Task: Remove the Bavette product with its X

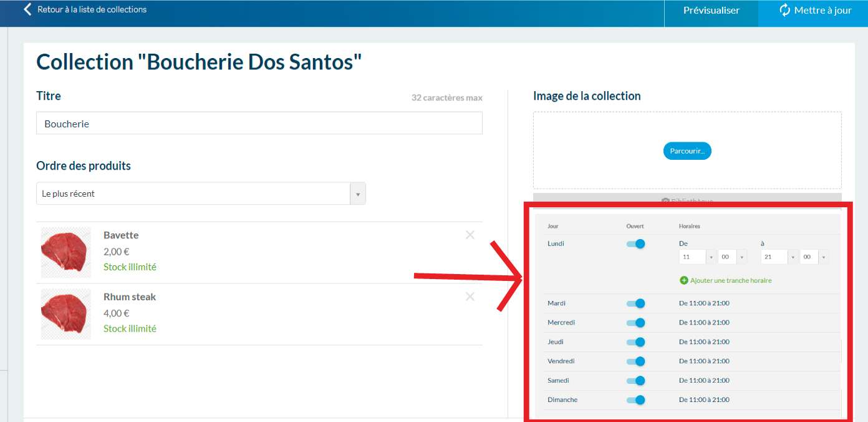Action: pyautogui.click(x=470, y=235)
